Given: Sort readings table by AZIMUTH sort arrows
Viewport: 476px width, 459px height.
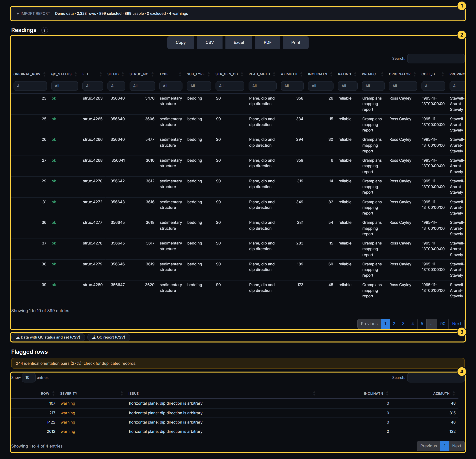Looking at the screenshot, I should coord(301,74).
